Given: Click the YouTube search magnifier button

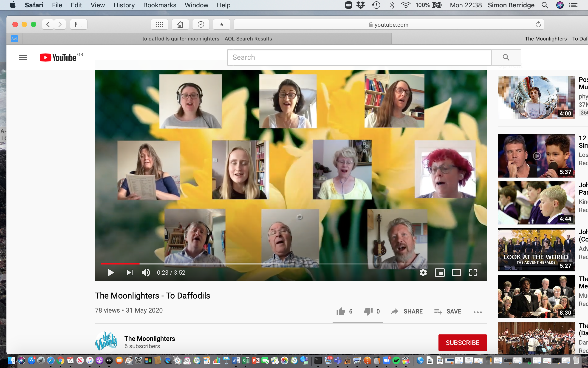Looking at the screenshot, I should click(x=506, y=57).
